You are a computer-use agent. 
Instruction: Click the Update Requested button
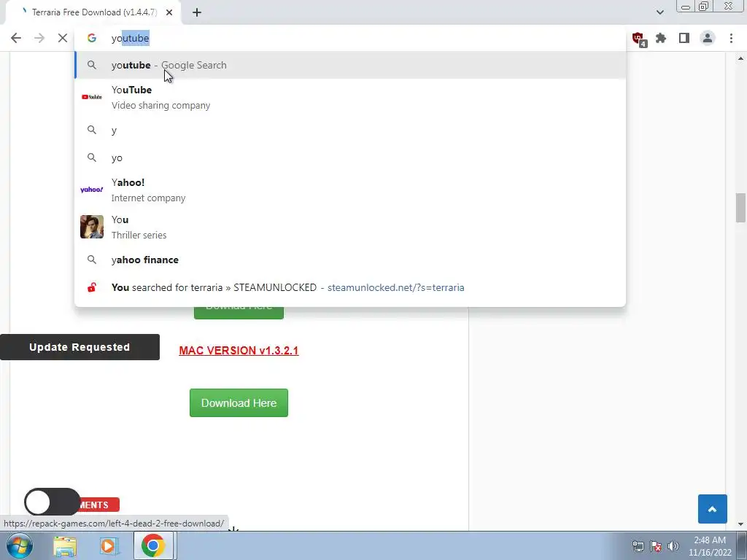[80, 347]
